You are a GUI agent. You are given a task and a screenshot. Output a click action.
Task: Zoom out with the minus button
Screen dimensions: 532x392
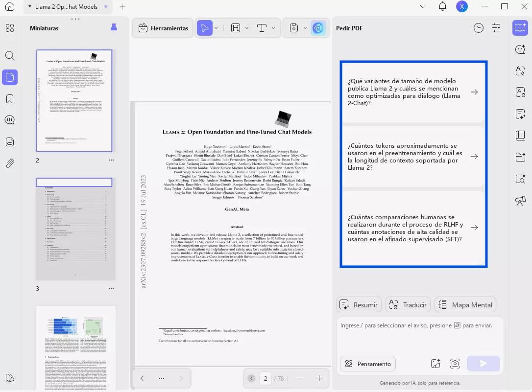pyautogui.click(x=299, y=378)
